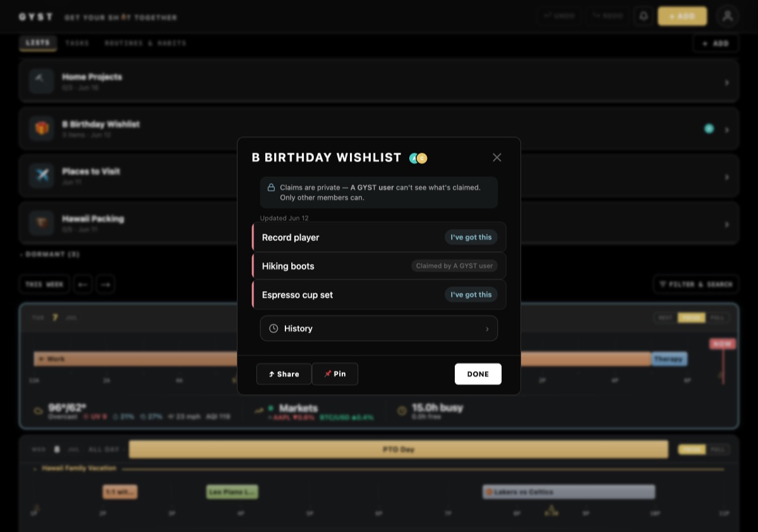The height and width of the screenshot is (532, 758).
Task: Close the B Birthday Wishlist dialog
Action: point(497,158)
